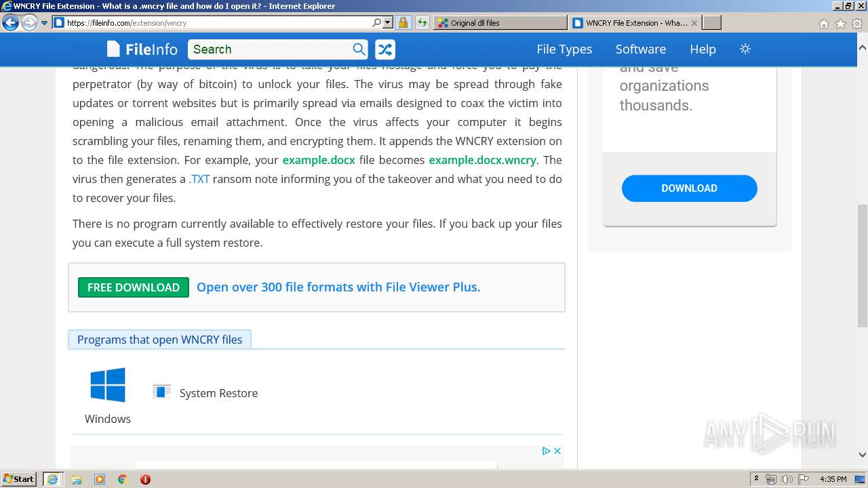Open media player taskbar icon
This screenshot has width=868, height=488.
[100, 479]
